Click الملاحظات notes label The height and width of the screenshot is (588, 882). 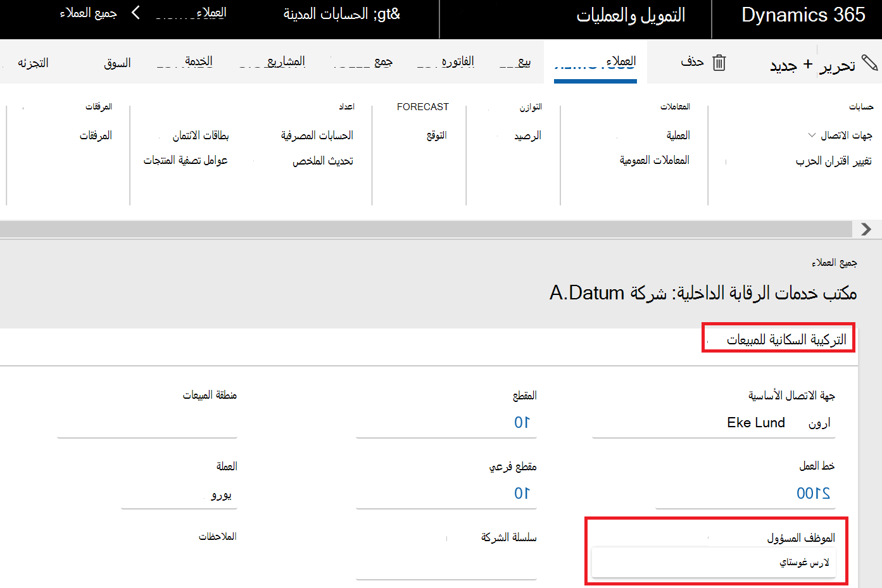(x=217, y=537)
